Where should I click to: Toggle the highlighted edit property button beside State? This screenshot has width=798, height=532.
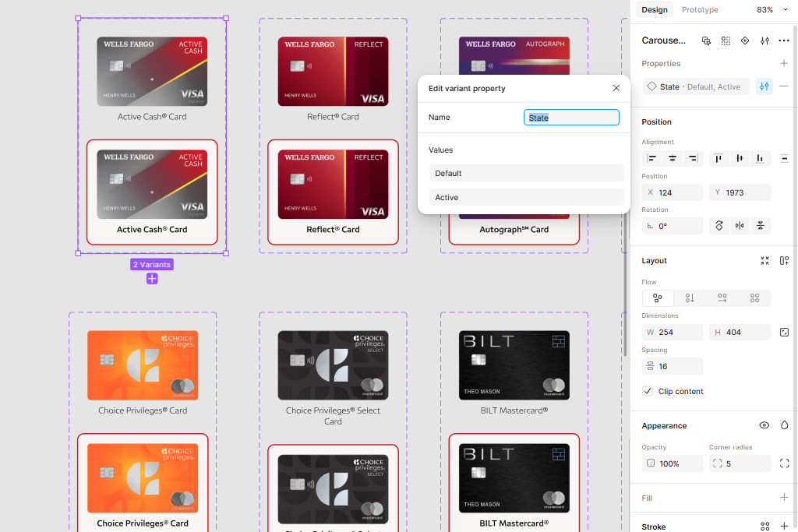[764, 86]
